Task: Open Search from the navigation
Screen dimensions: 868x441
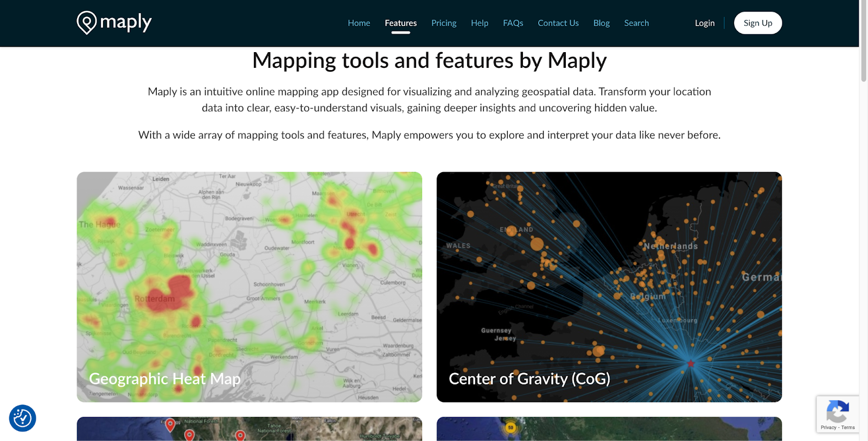Action: click(636, 23)
